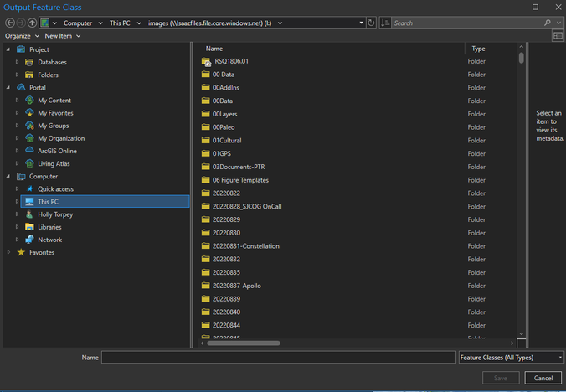Expand the Databases tree node

(17, 62)
